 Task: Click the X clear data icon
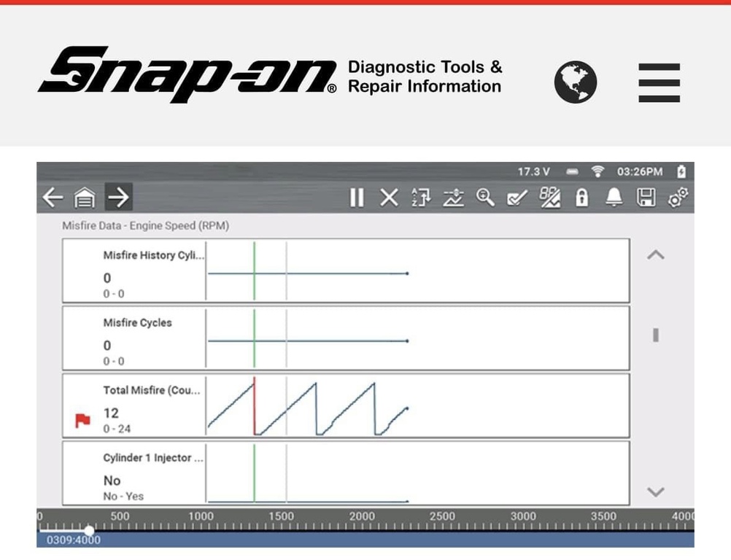[x=390, y=198]
